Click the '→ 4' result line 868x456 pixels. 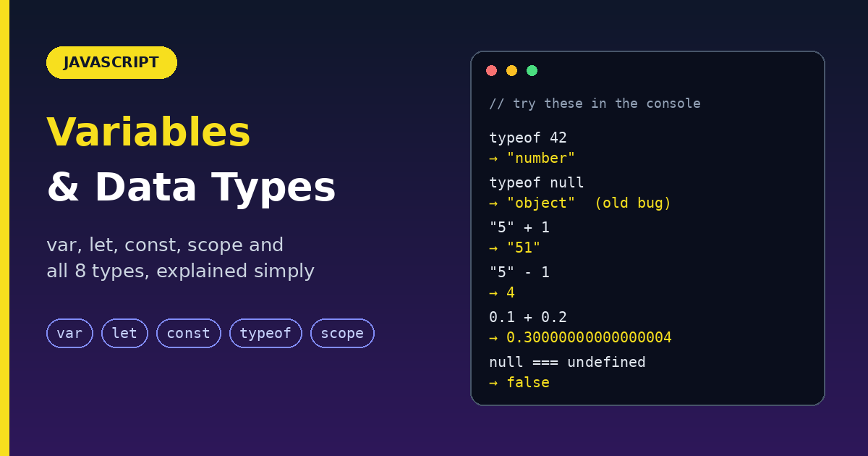(502, 292)
